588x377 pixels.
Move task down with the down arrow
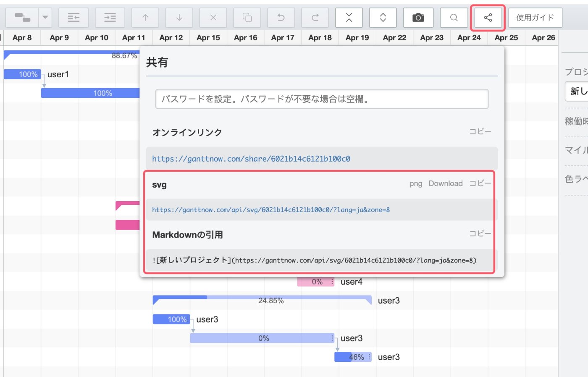(x=179, y=18)
